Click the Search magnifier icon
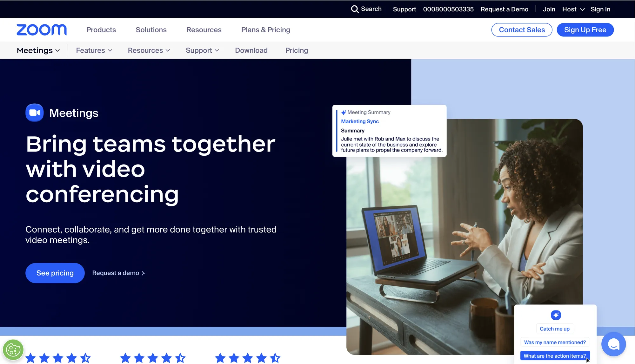 [x=355, y=9]
